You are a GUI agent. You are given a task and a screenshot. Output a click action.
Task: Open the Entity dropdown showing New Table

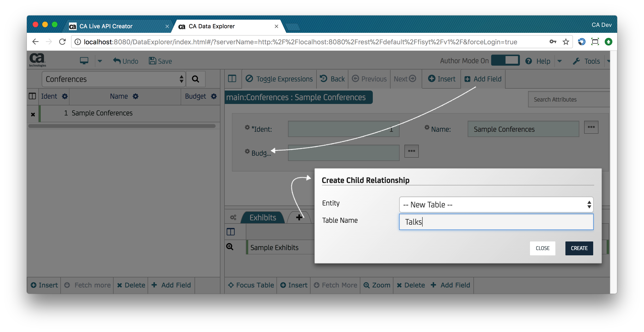[x=496, y=205]
